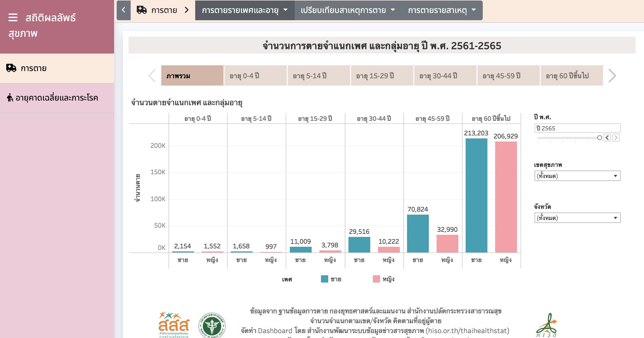Click the year slider handle

[599, 138]
